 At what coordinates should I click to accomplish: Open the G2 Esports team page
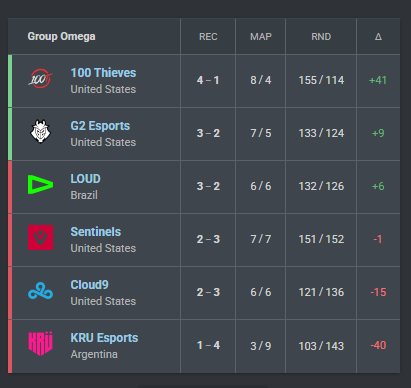click(100, 126)
